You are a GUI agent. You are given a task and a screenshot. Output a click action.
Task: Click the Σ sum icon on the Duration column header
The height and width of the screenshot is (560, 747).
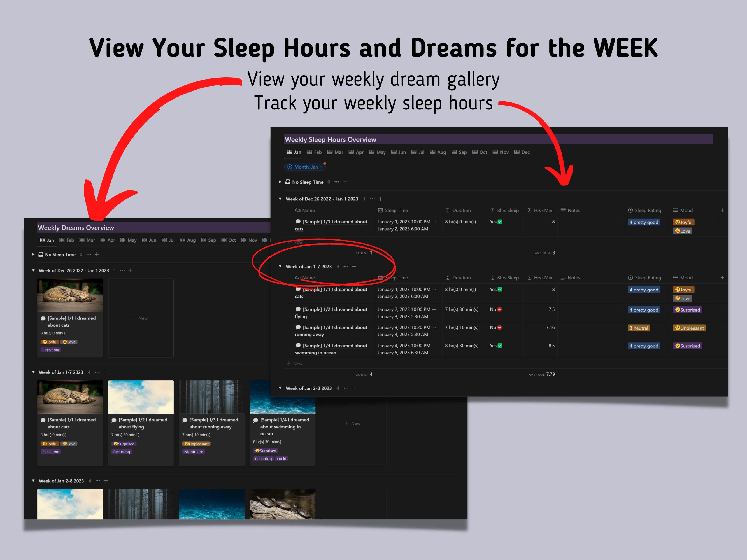point(448,210)
